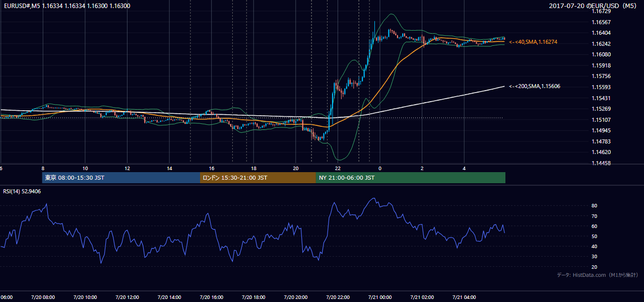This screenshot has width=644, height=302.
Task: Click the RSI(14) 52.9406 indicator label
Action: 22,191
